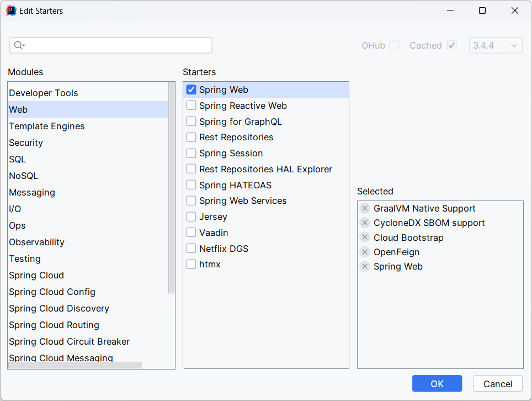This screenshot has width=532, height=401.
Task: Click the Modules list horizontal scrollbar
Action: click(75, 365)
